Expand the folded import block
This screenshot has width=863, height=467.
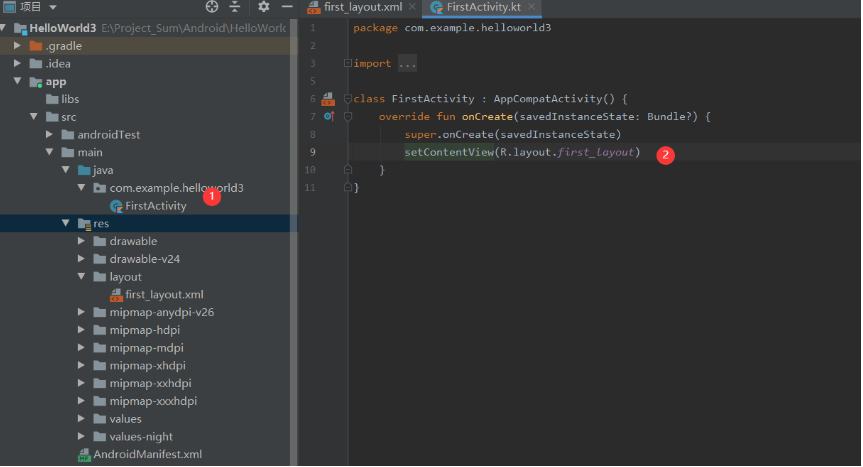click(348, 63)
